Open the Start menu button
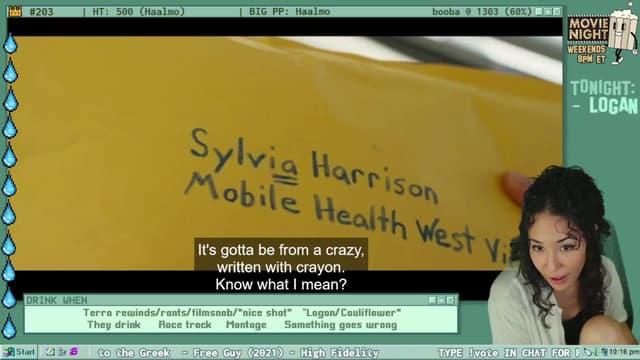Screen dimensions: 640x360 [x=19, y=352]
